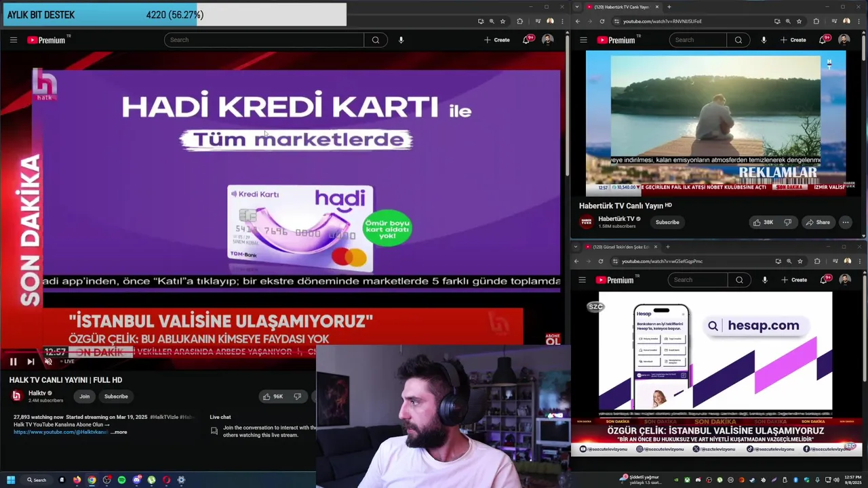Open guide menu in the Halk TV window

[x=13, y=40]
